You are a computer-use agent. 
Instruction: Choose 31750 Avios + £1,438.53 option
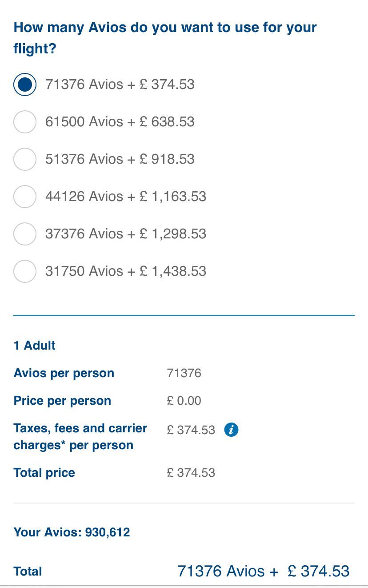pyautogui.click(x=25, y=271)
